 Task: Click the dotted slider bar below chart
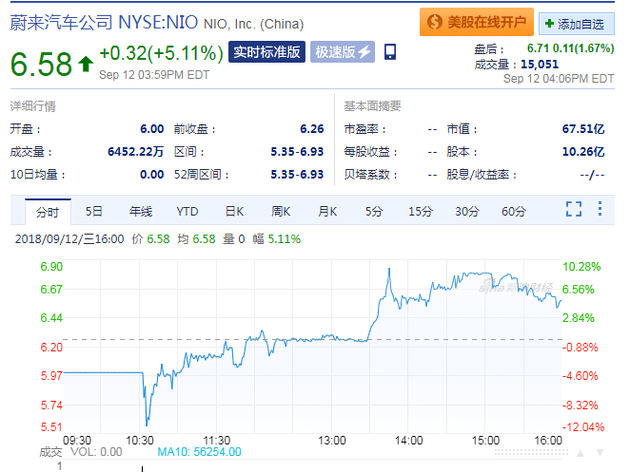(531, 453)
